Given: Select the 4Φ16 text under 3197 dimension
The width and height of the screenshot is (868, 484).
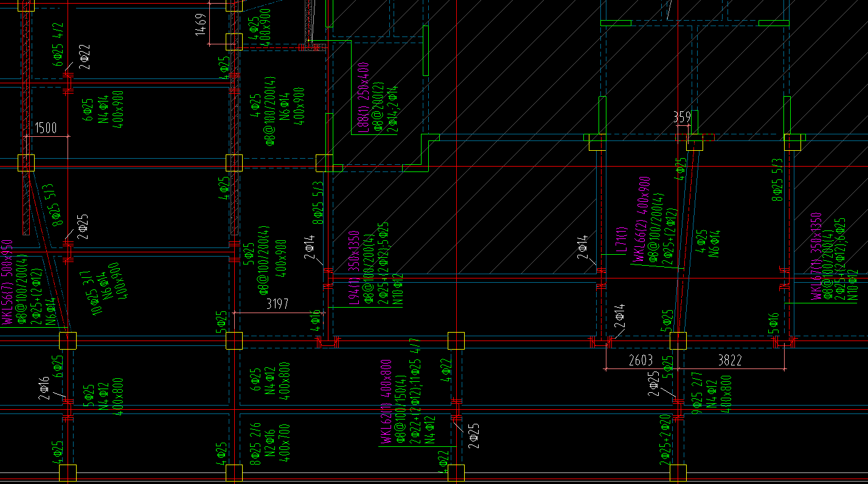Looking at the screenshot, I should pyautogui.click(x=315, y=320).
